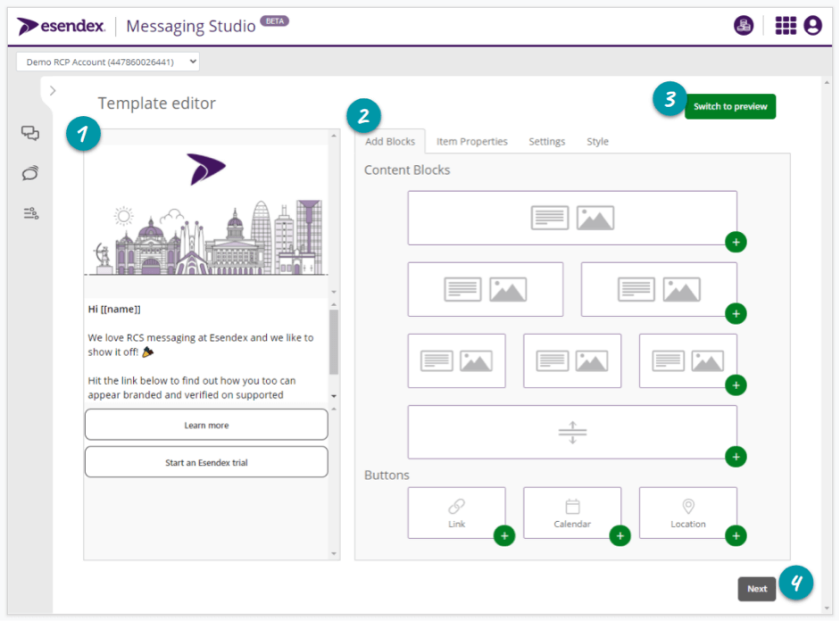Screen dimensions: 840x621
Task: Click the Messaging Studio title
Action: (191, 26)
